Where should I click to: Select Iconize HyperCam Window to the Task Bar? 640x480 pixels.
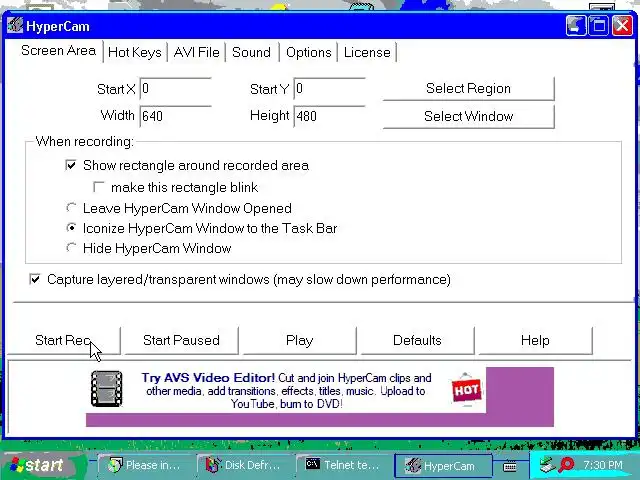[71, 228]
